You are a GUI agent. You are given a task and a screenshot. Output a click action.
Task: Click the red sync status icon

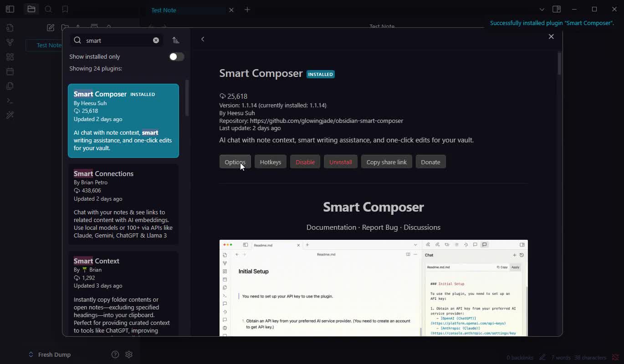pyautogui.click(x=615, y=357)
